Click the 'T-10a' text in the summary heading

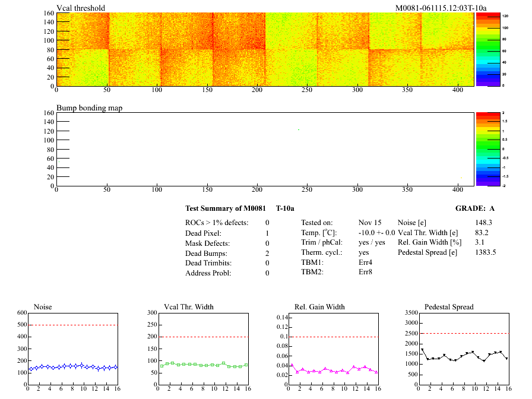285,208
